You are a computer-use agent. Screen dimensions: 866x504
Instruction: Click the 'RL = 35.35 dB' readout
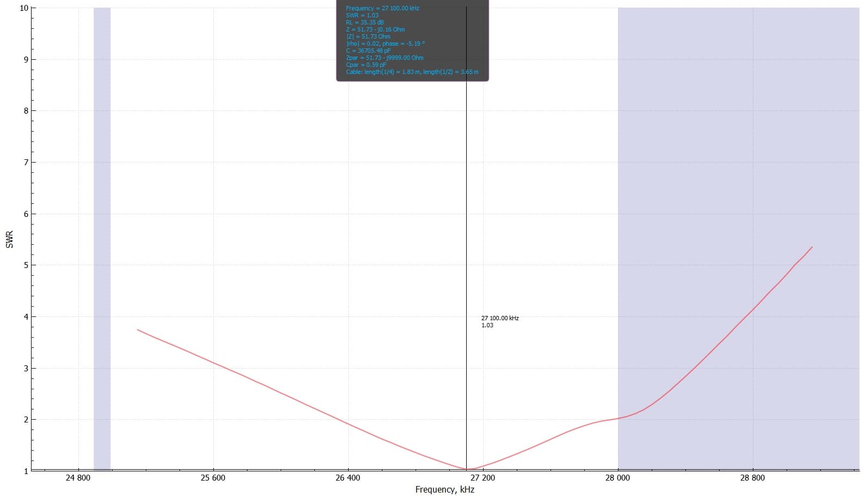365,22
